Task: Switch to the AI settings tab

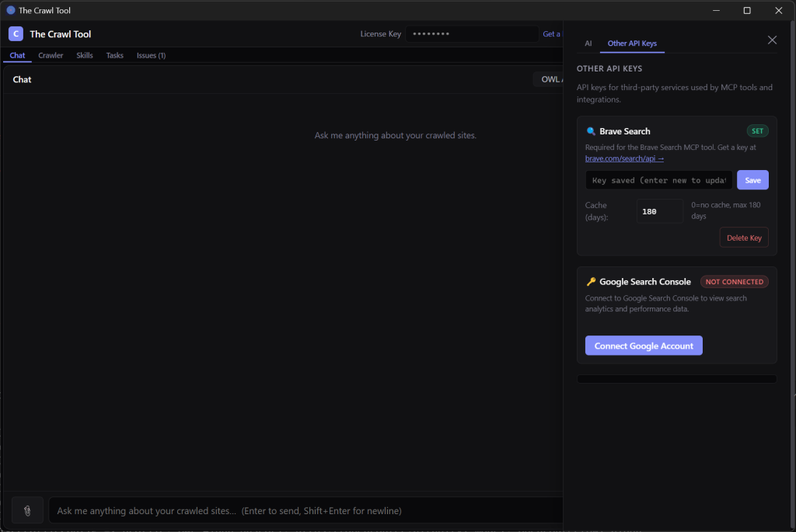Action: click(588, 43)
